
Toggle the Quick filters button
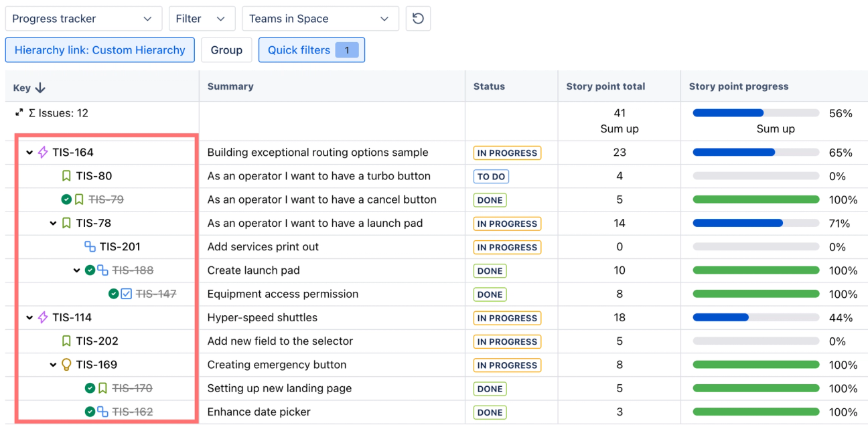[x=311, y=50]
